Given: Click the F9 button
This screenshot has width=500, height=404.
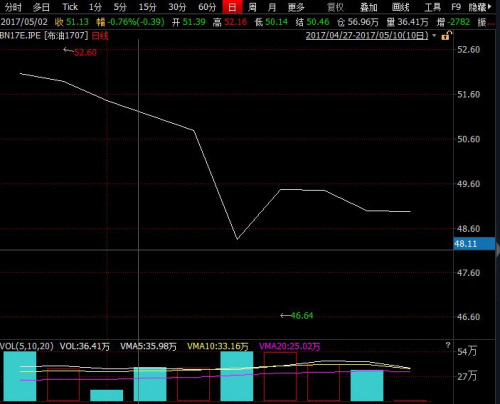Looking at the screenshot, I should coord(456,7).
